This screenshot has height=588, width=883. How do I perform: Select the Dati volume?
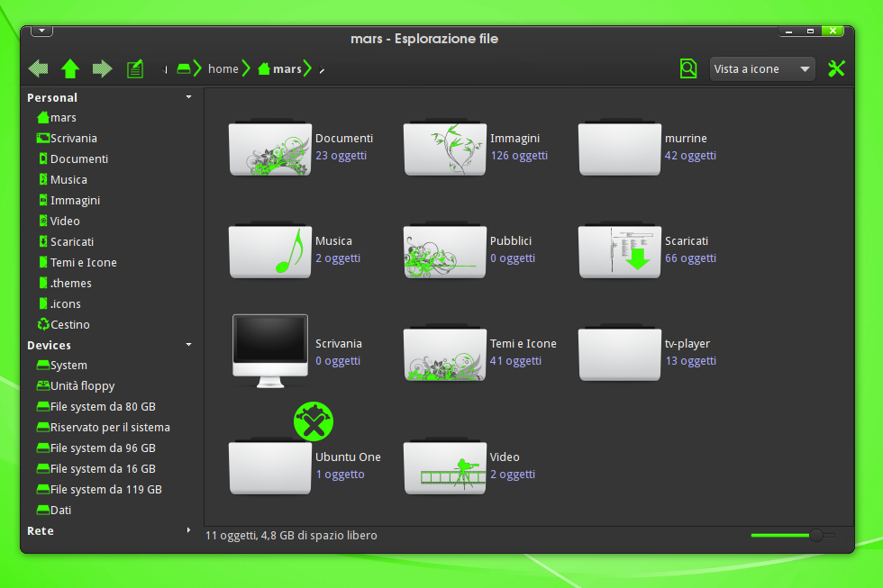click(x=53, y=511)
